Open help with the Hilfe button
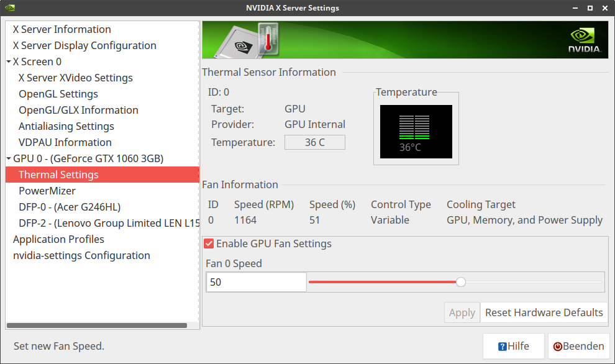The image size is (615, 364). (x=513, y=346)
